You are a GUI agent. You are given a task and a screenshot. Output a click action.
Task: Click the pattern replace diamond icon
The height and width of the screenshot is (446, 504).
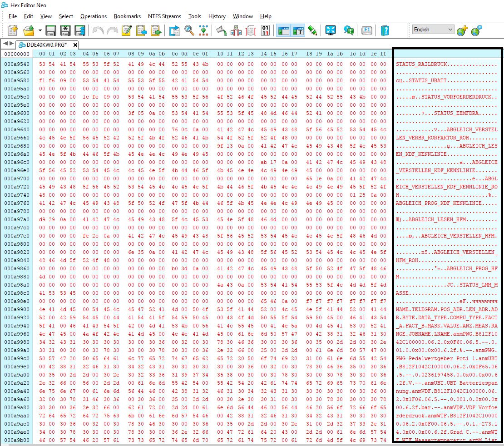(x=203, y=30)
